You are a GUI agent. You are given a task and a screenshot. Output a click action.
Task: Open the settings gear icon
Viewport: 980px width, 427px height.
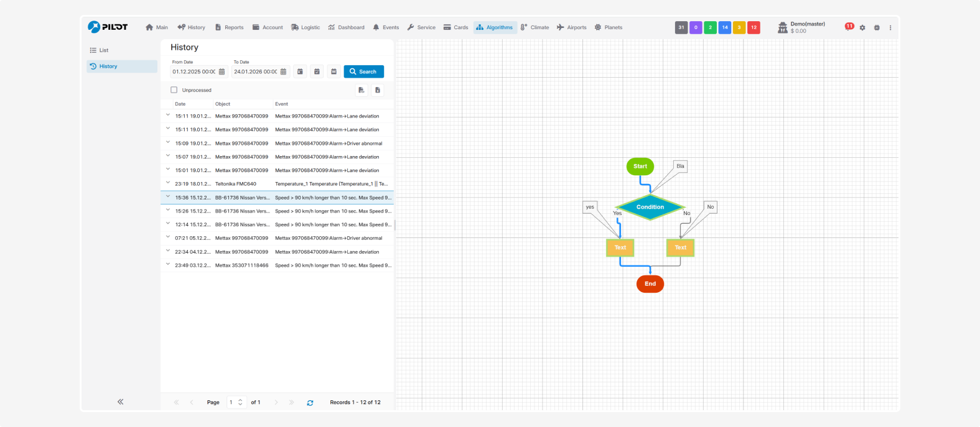click(862, 28)
